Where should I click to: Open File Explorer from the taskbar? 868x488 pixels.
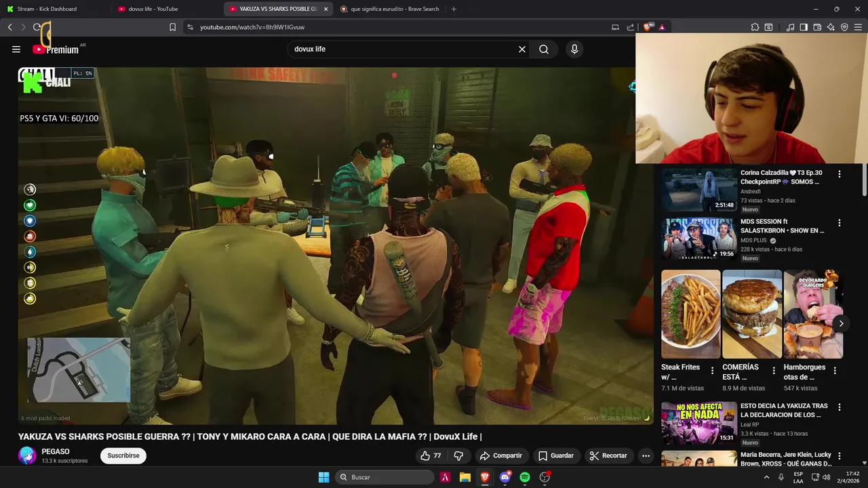click(465, 477)
